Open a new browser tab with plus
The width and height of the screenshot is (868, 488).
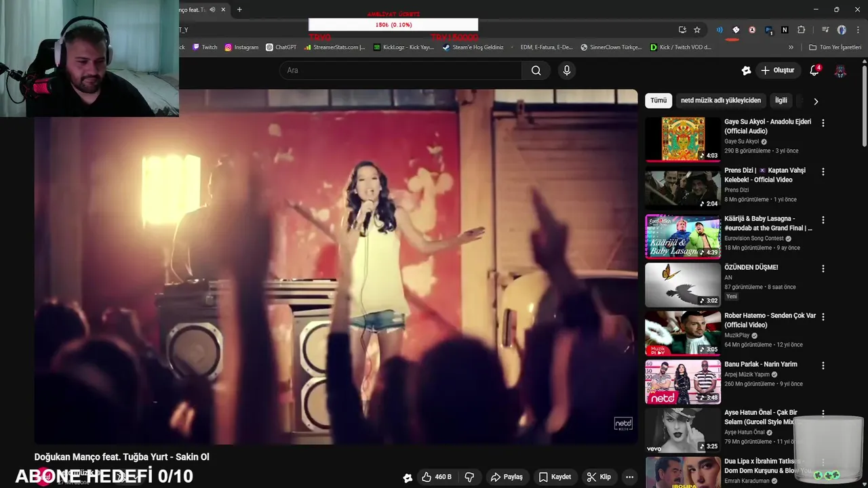[239, 9]
